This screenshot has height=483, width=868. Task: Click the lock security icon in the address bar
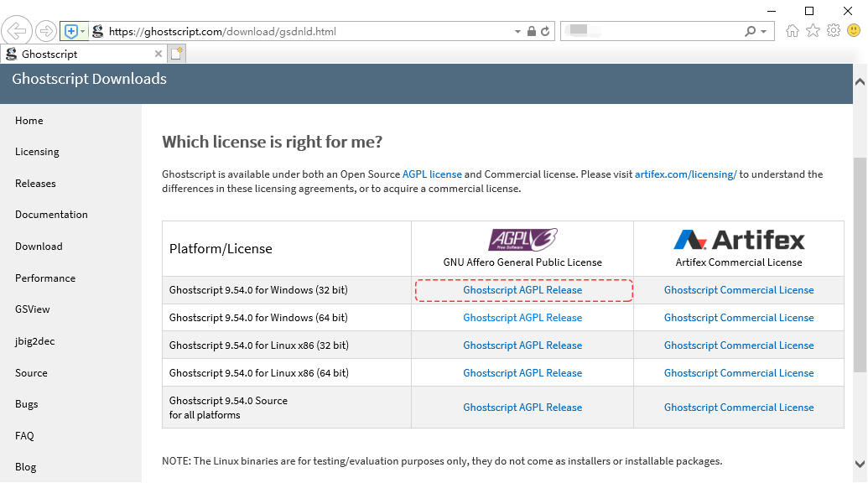(x=531, y=30)
